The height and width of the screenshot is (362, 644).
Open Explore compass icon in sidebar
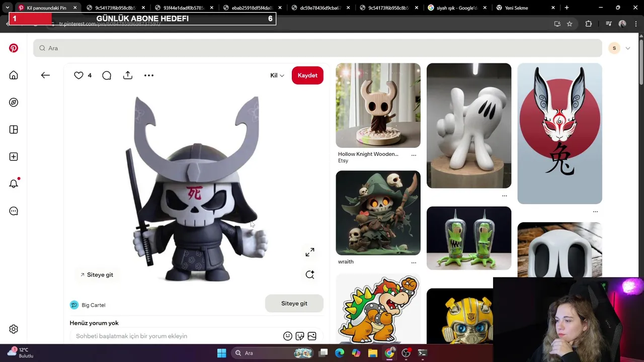tap(14, 103)
